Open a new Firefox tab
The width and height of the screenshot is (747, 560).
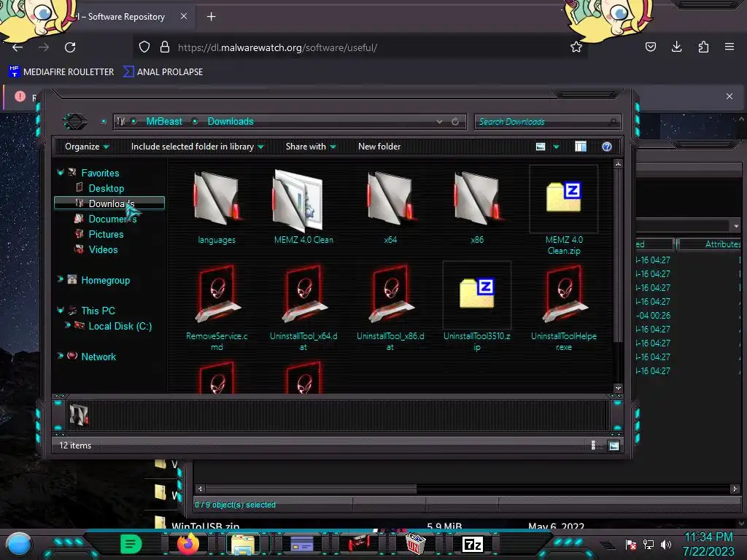point(211,17)
